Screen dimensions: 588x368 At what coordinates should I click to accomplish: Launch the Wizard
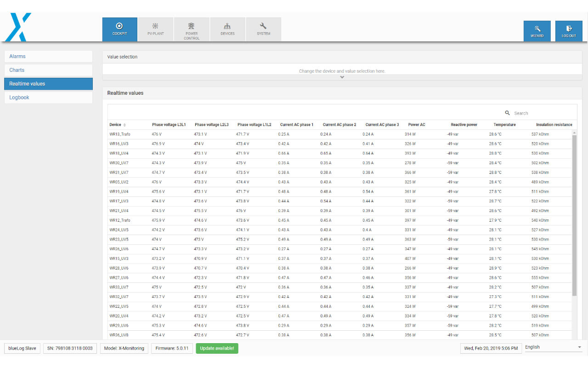coord(537,31)
